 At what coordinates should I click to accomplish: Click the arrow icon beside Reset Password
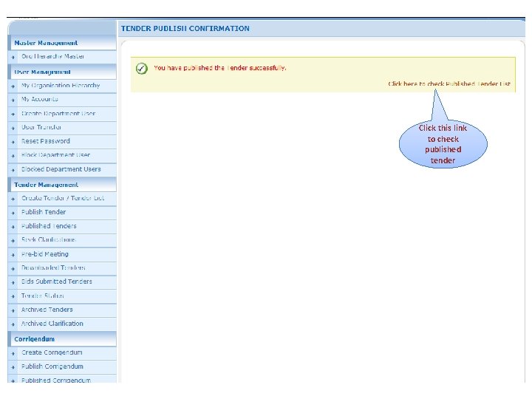(x=13, y=142)
